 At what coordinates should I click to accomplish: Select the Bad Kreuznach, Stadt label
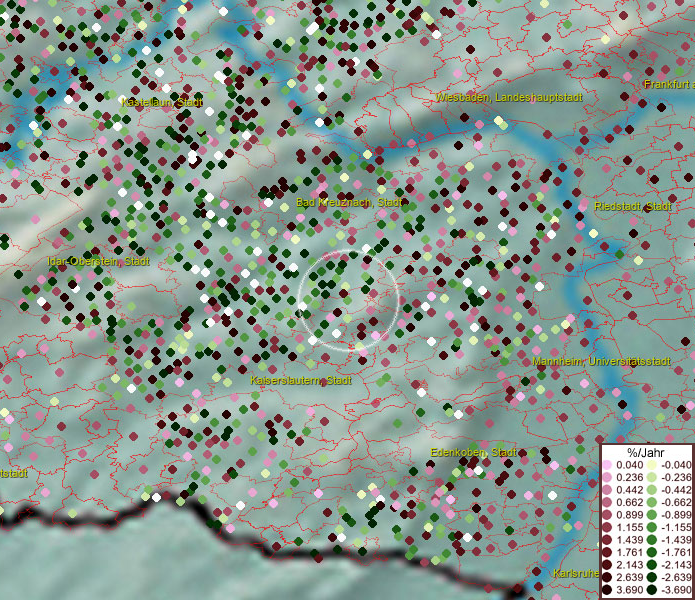[349, 203]
